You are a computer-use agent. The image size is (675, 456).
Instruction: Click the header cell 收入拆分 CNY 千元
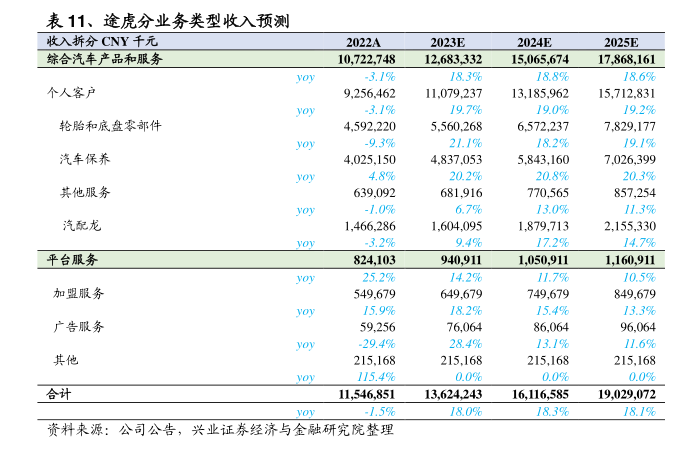[x=102, y=41]
